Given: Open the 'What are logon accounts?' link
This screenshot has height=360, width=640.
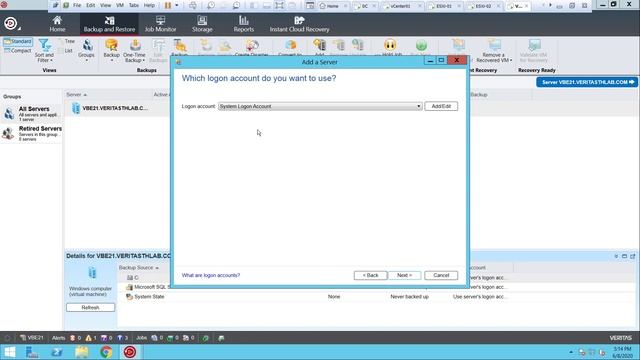Looking at the screenshot, I should [211, 275].
